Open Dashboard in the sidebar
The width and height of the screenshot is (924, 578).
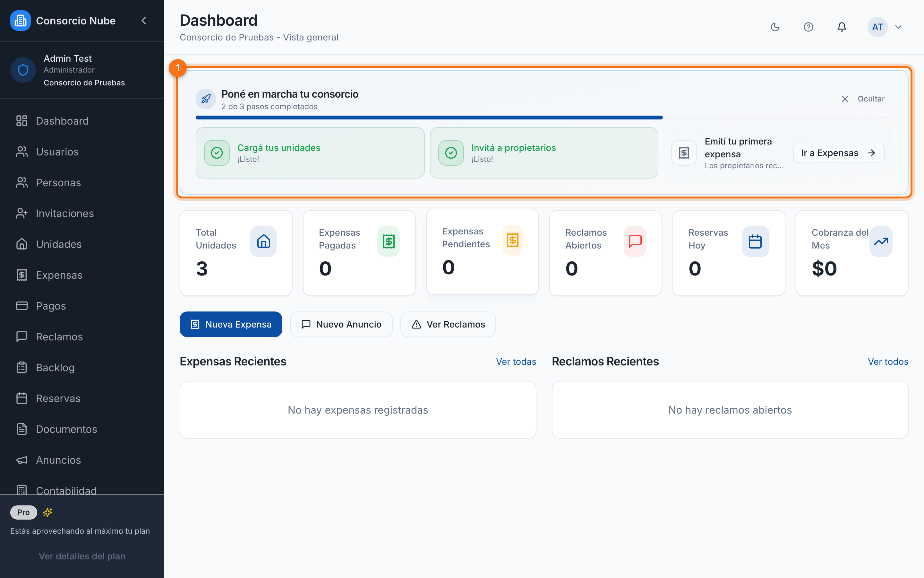click(82, 121)
